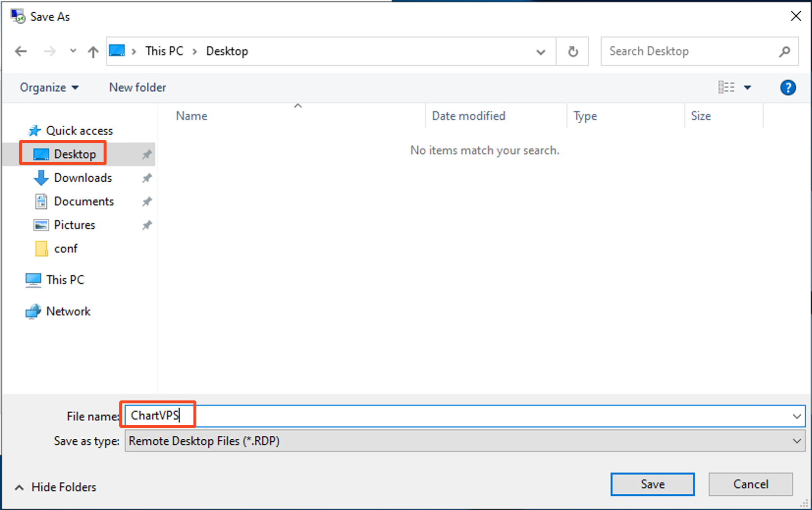Image resolution: width=812 pixels, height=510 pixels.
Task: Collapse the pane with Hide Folders
Action: click(x=55, y=487)
